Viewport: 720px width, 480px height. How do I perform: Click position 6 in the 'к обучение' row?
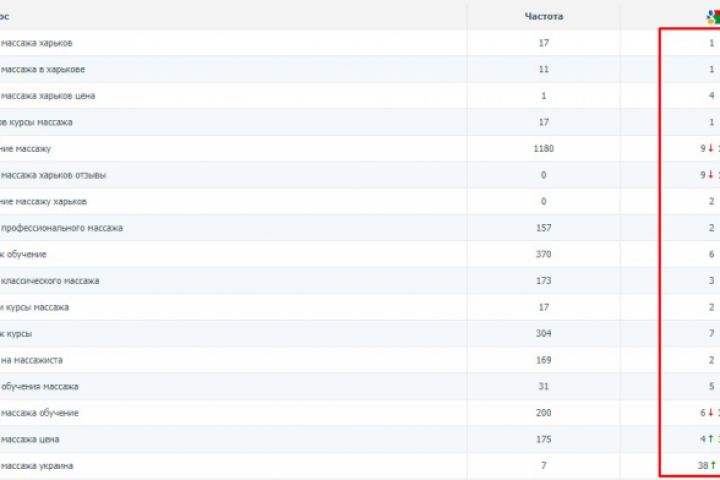click(712, 254)
